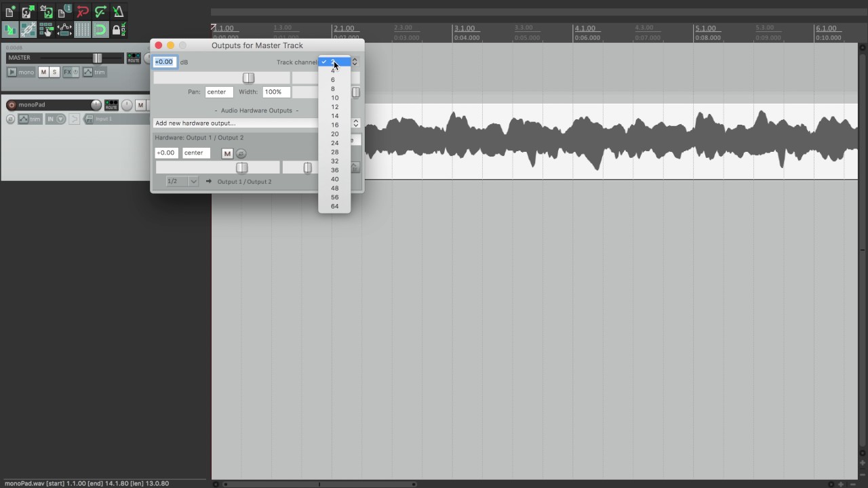
Task: Toggle the MASTER mono button
Action: click(21, 73)
